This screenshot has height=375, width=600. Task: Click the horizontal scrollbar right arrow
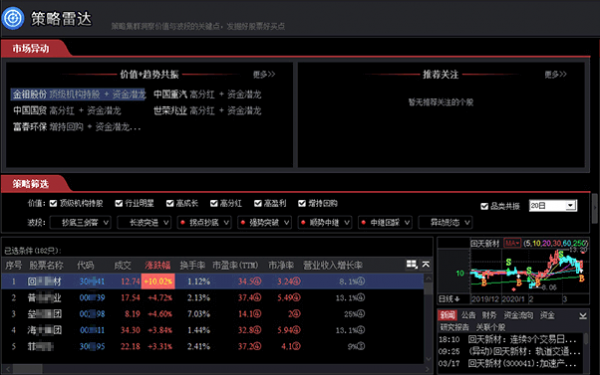click(428, 369)
